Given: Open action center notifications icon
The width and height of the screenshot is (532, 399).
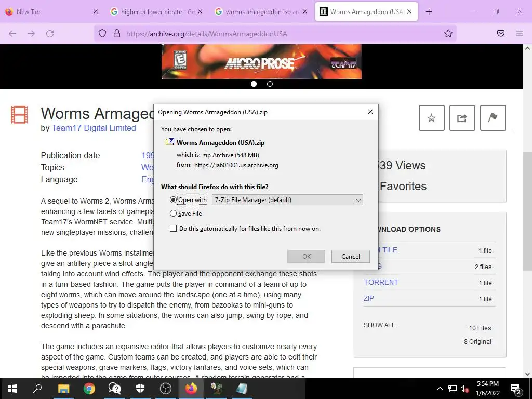Looking at the screenshot, I should [x=516, y=389].
